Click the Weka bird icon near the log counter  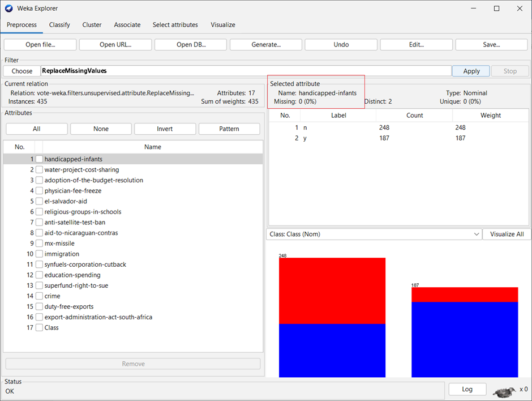coord(503,391)
